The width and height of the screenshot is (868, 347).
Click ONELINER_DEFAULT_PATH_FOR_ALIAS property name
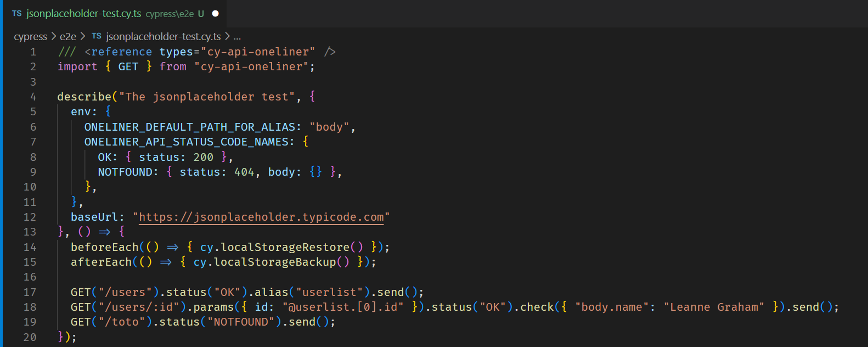pyautogui.click(x=189, y=127)
